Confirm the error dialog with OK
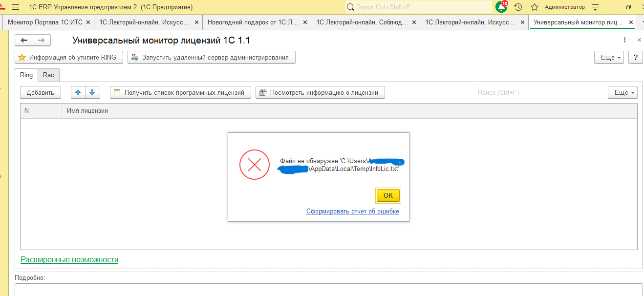Image resolution: width=644 pixels, height=296 pixels. click(x=388, y=195)
